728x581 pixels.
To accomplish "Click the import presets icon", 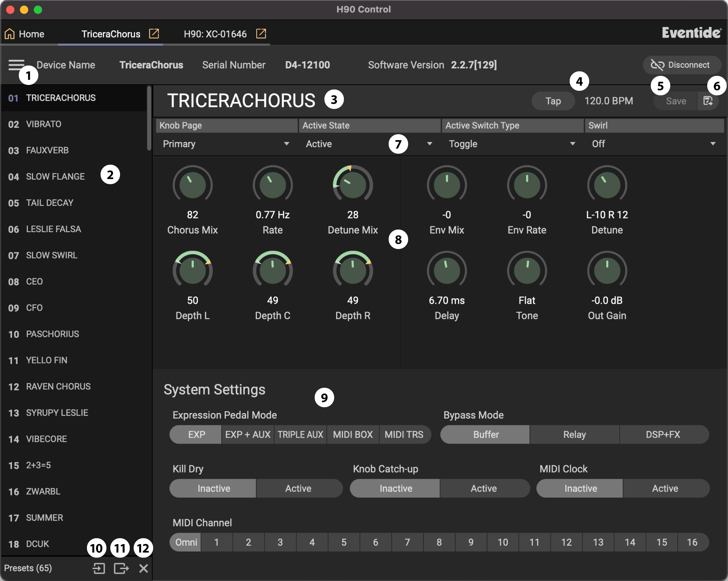I will click(x=99, y=568).
